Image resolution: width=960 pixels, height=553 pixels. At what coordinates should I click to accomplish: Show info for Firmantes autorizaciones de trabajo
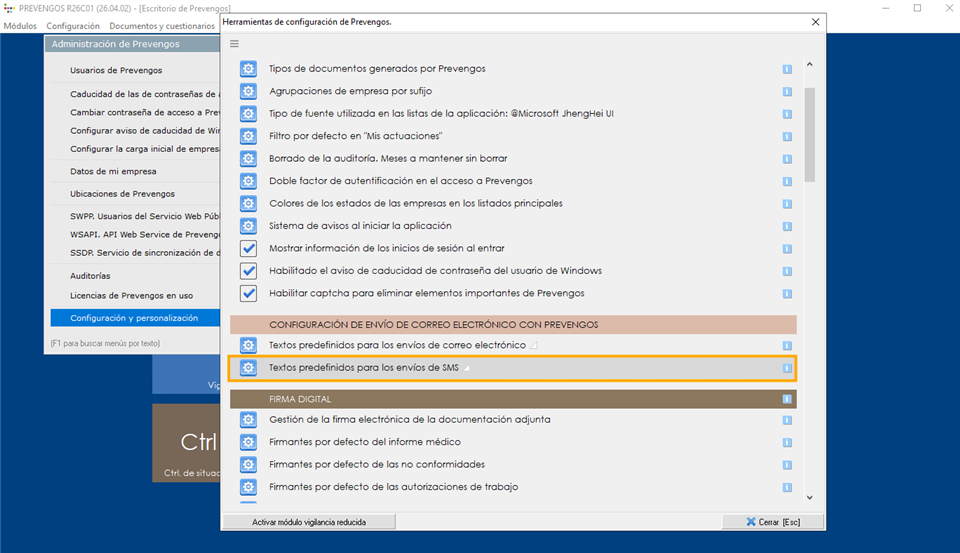tap(787, 487)
